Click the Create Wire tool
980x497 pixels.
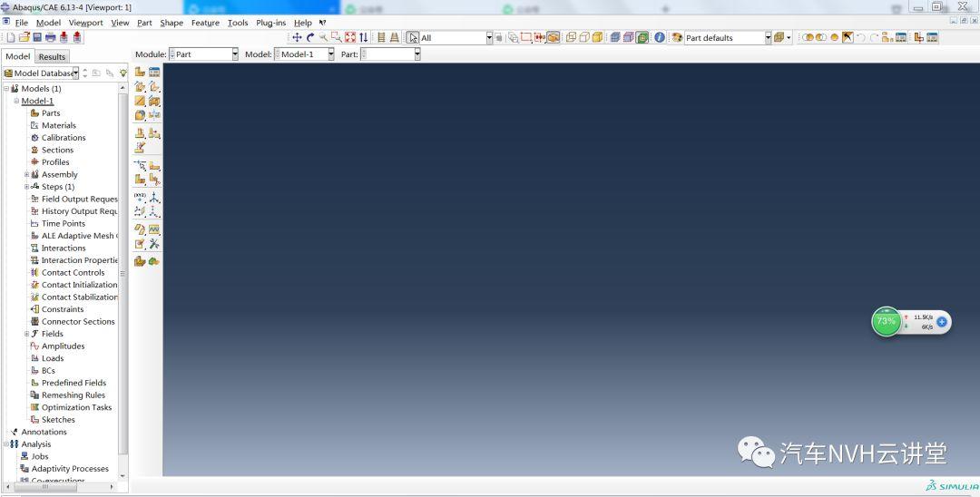pyautogui.click(x=140, y=102)
